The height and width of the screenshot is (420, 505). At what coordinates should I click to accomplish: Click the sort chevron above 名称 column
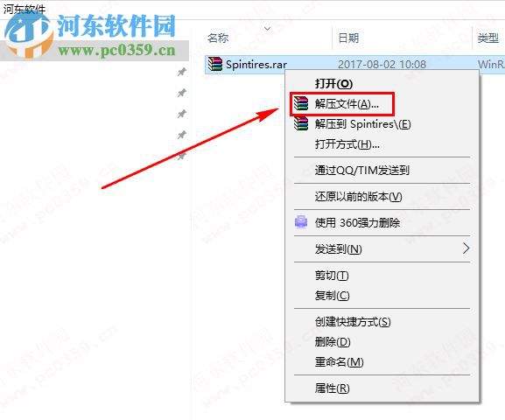267,29
